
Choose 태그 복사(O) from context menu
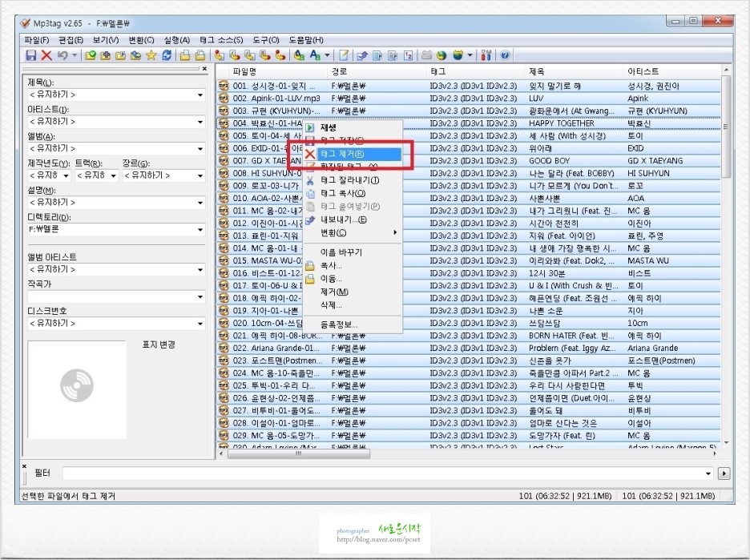click(x=353, y=193)
